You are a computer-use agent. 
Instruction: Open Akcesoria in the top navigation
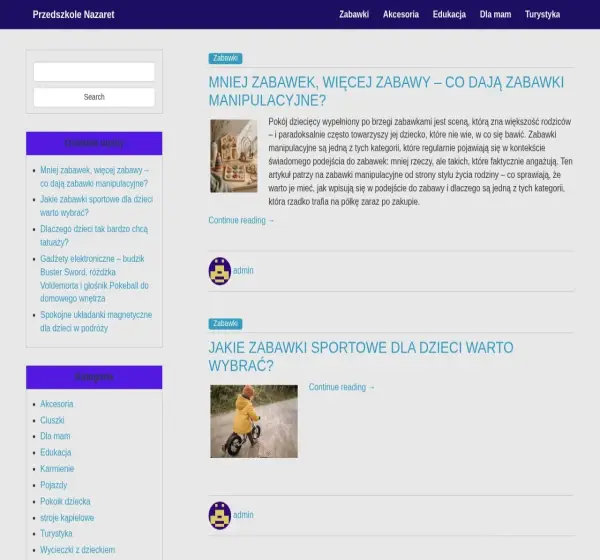click(401, 15)
